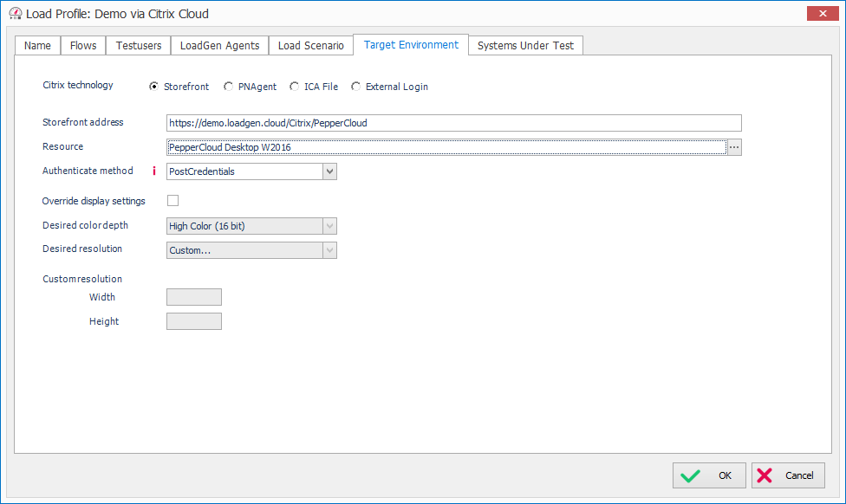Click the Cancel button
Viewport: 846px width, 504px height.
[x=788, y=475]
